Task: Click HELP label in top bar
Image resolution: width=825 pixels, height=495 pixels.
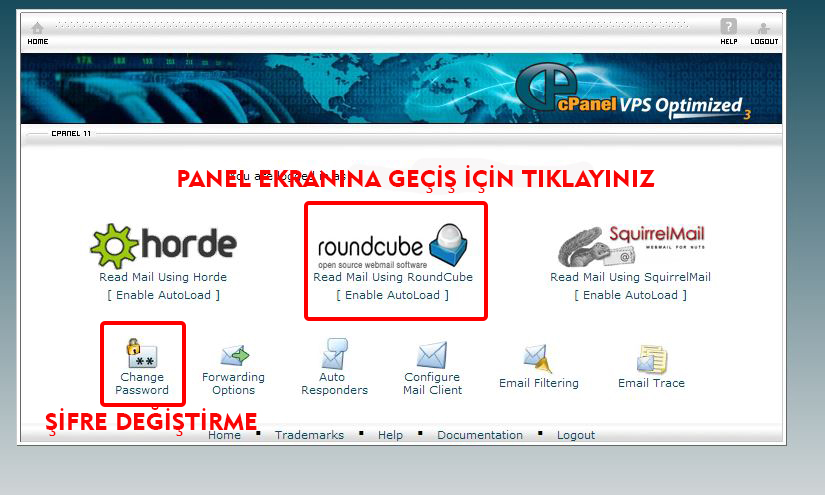Action: point(729,42)
